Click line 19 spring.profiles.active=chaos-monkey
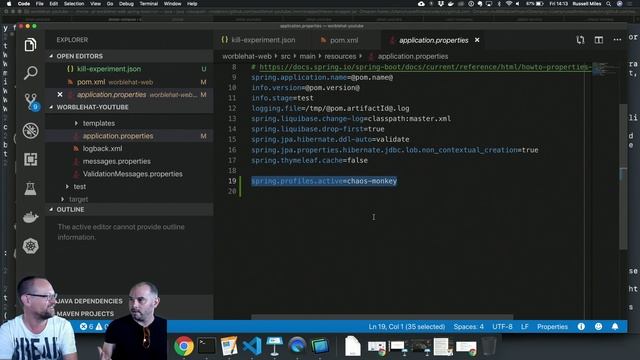This screenshot has width=640, height=360. (x=324, y=181)
